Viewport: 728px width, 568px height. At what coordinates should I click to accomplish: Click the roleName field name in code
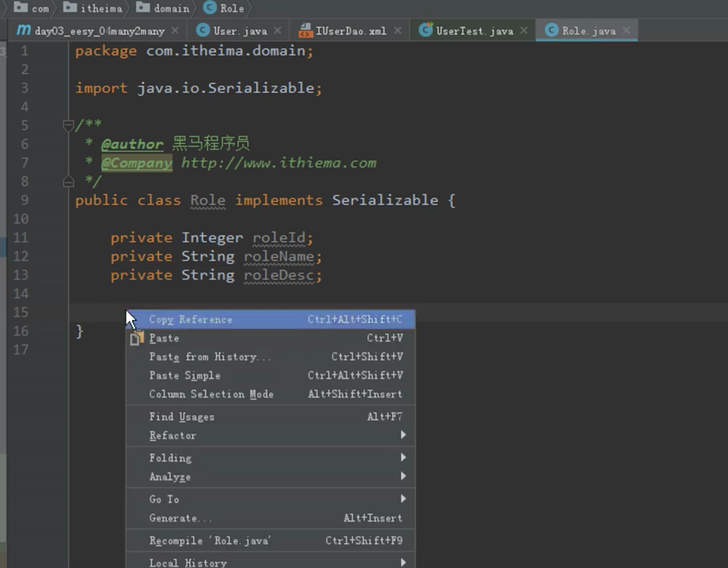point(279,256)
